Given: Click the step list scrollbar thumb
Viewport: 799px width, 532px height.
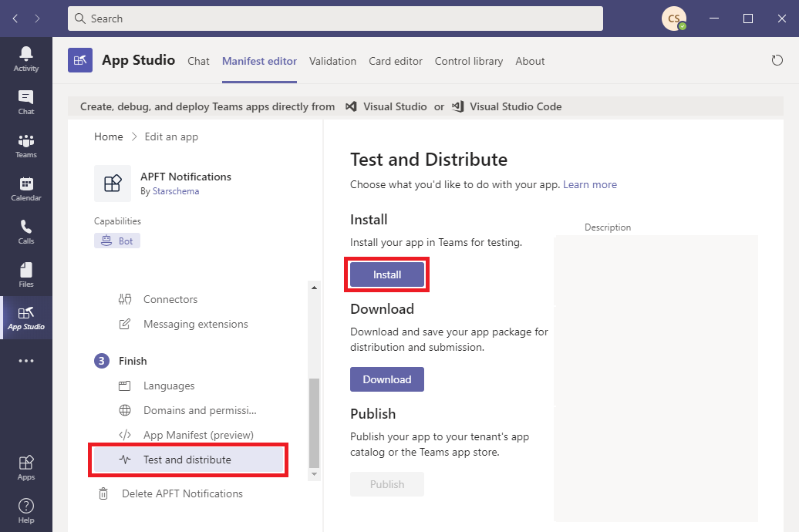Looking at the screenshot, I should (x=315, y=423).
